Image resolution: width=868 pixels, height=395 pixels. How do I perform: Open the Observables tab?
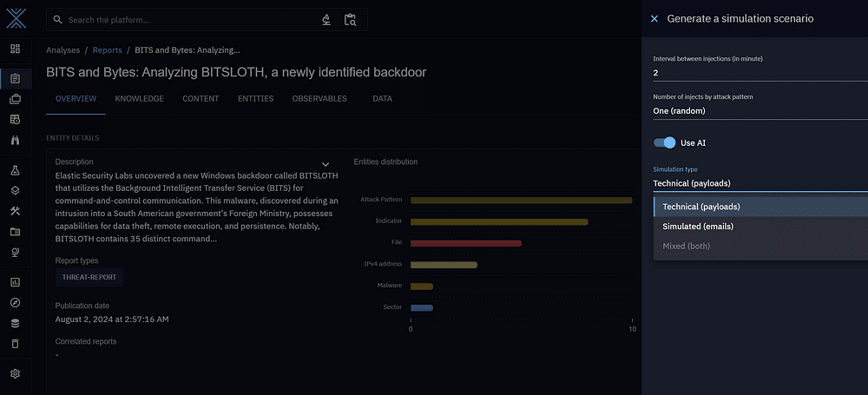pyautogui.click(x=319, y=99)
